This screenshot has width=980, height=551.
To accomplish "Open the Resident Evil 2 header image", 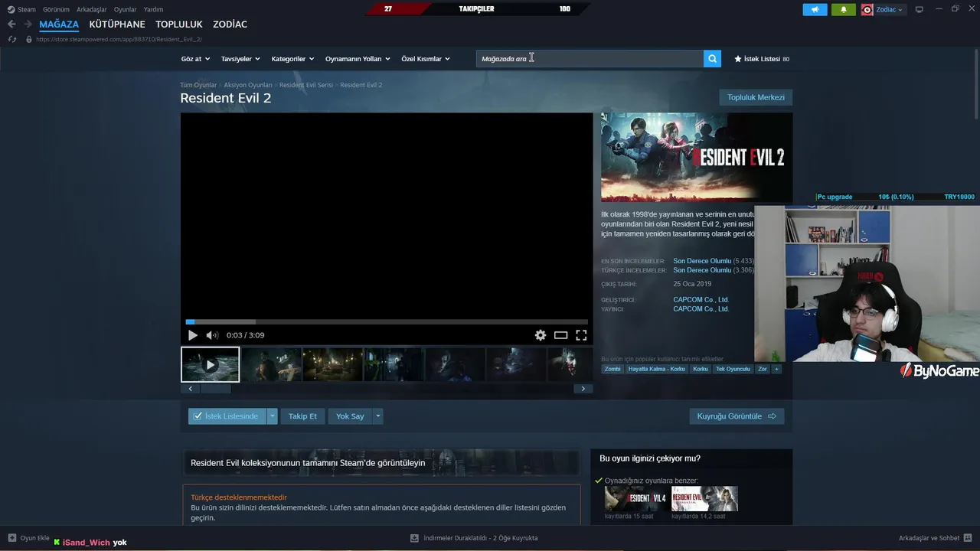I will pyautogui.click(x=697, y=157).
